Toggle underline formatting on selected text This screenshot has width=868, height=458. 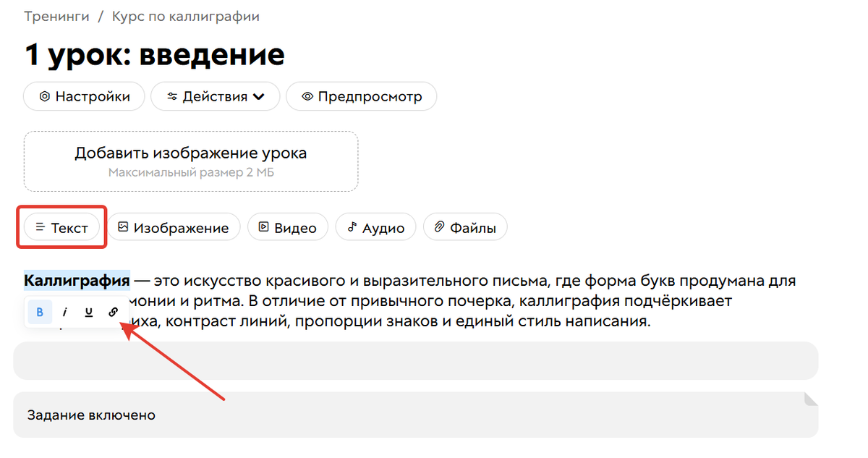coord(88,312)
